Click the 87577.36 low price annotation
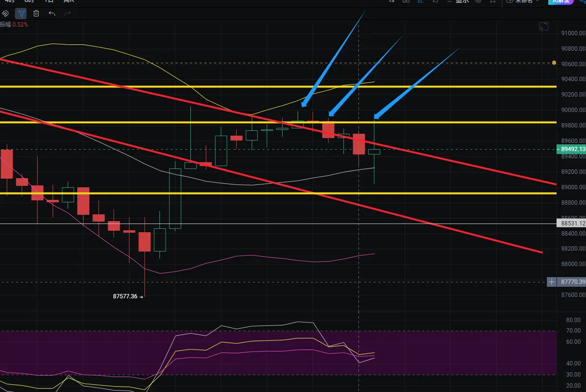The width and height of the screenshot is (586, 392). point(128,296)
